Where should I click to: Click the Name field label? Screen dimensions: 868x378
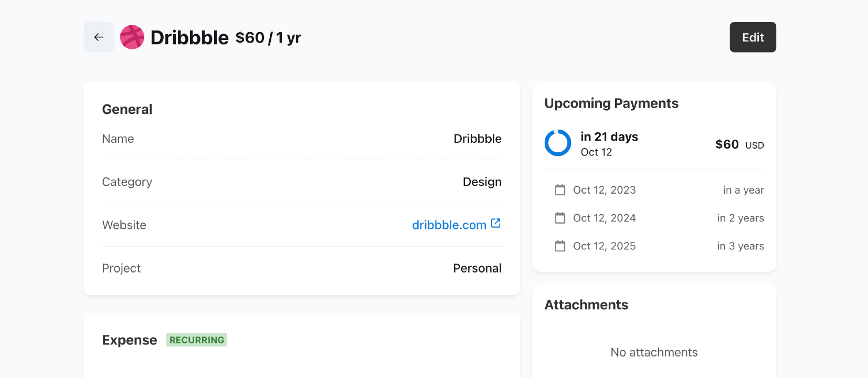click(118, 139)
